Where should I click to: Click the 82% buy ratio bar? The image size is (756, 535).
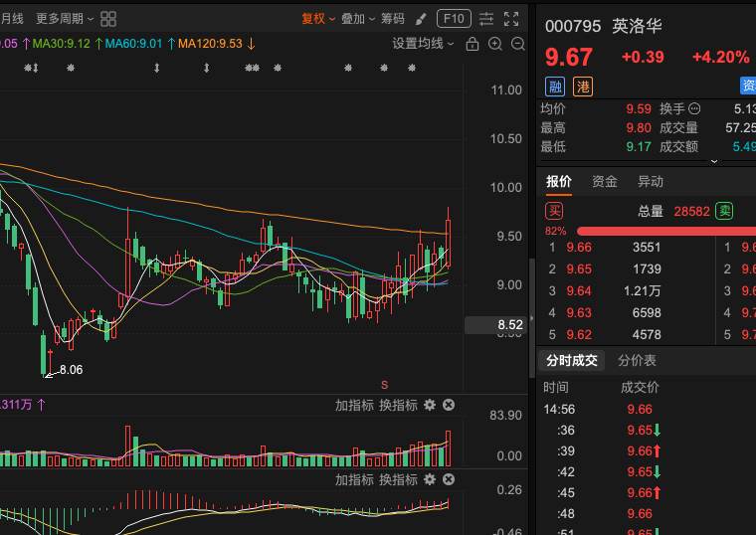tap(666, 232)
